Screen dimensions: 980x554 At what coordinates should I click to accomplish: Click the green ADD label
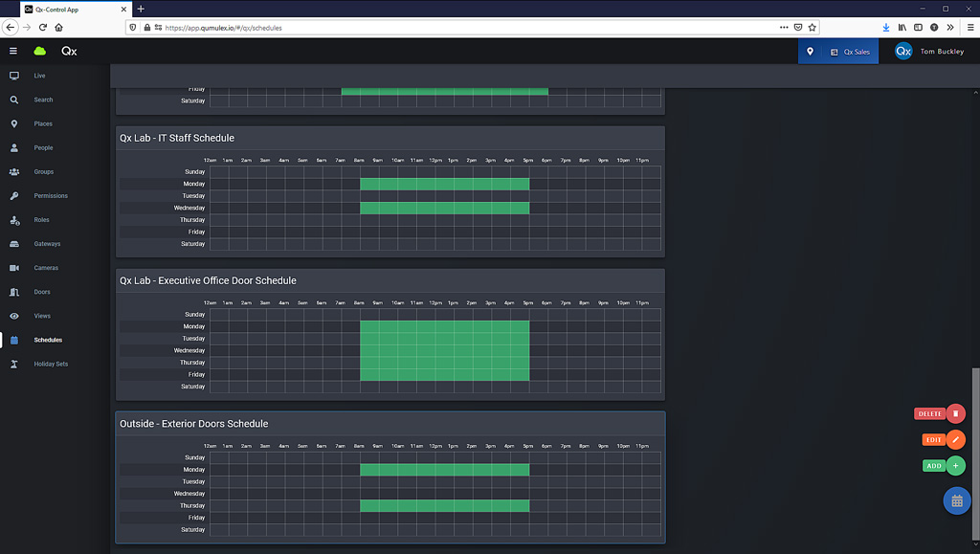click(x=934, y=466)
